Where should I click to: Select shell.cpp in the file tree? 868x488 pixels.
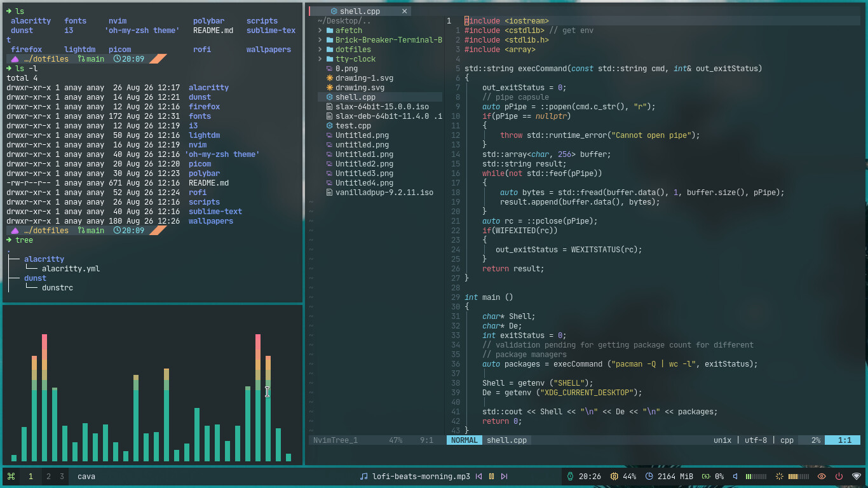pos(355,97)
